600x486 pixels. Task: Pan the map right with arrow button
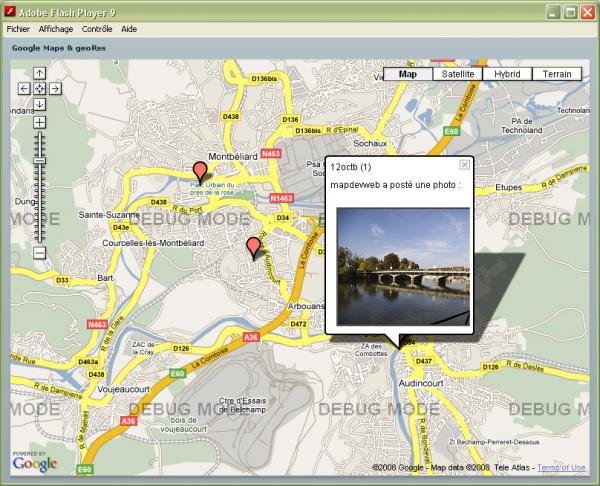pyautogui.click(x=55, y=89)
